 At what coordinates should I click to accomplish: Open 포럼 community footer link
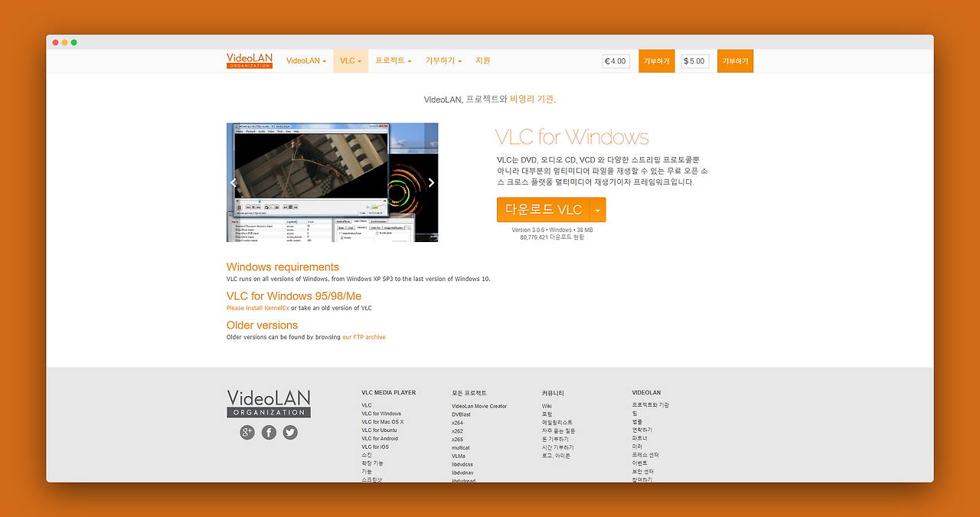tap(547, 414)
